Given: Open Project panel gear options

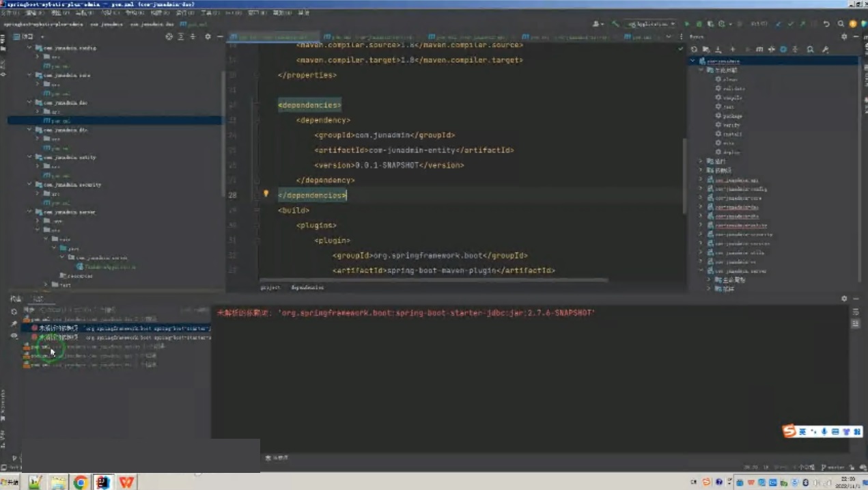Looking at the screenshot, I should (208, 36).
